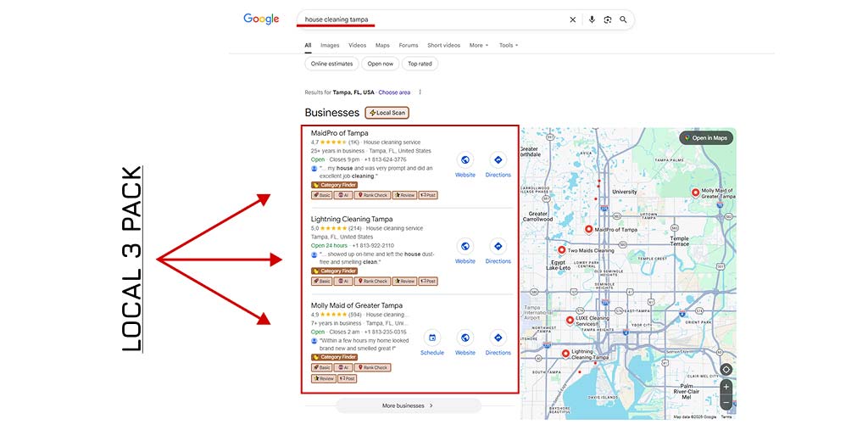Start voice search with the microphone icon
The width and height of the screenshot is (868, 430).
(592, 20)
